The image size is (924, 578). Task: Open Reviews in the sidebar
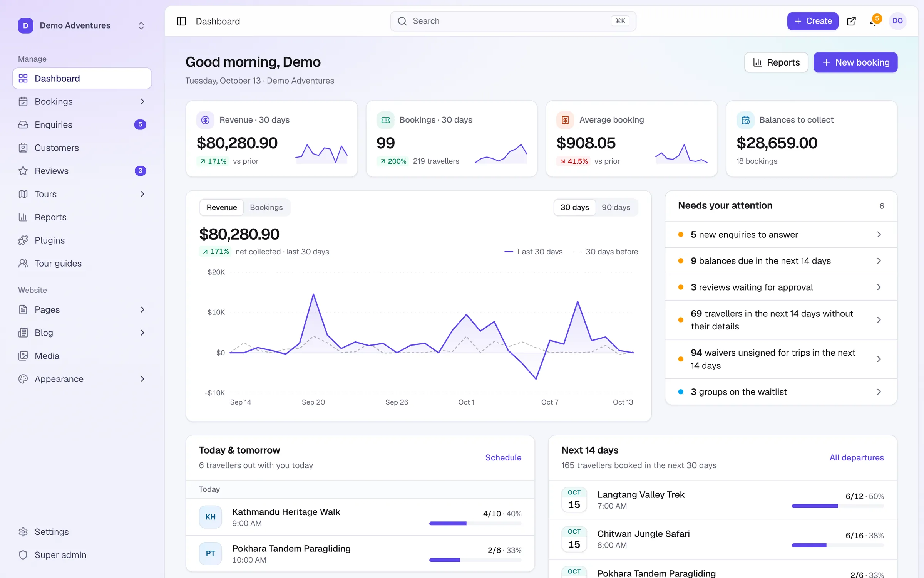coord(82,171)
